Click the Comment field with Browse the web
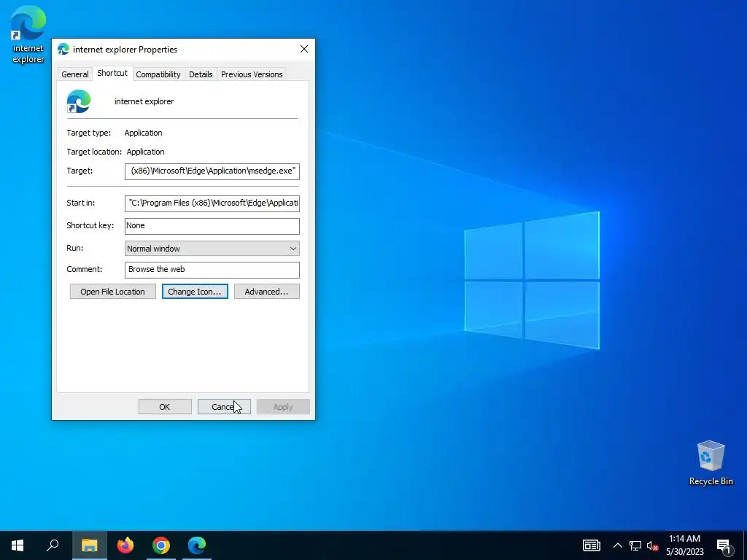 click(212, 270)
